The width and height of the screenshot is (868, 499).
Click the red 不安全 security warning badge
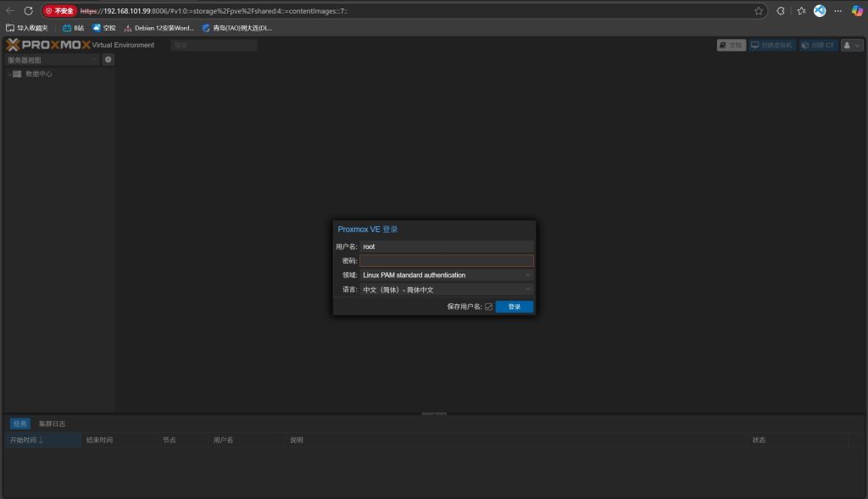pyautogui.click(x=60, y=11)
